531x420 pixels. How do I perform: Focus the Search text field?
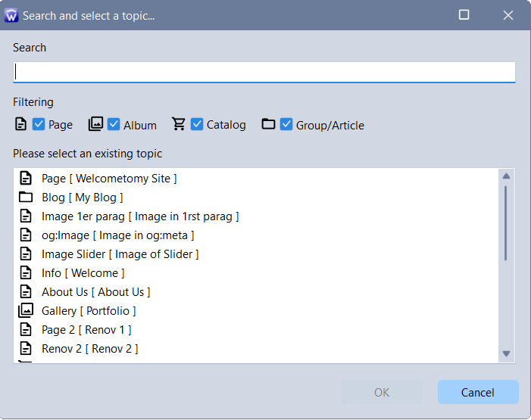coord(264,72)
